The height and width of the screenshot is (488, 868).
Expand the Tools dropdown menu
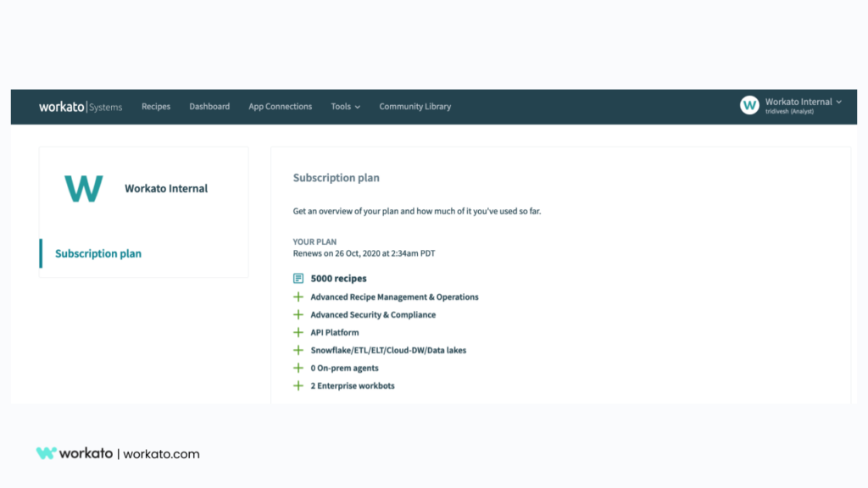[x=346, y=106]
